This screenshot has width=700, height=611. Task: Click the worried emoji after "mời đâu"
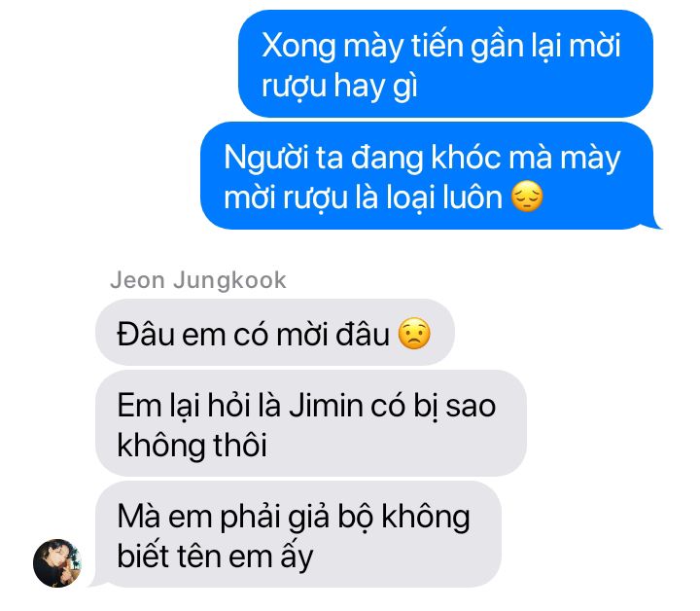[414, 333]
